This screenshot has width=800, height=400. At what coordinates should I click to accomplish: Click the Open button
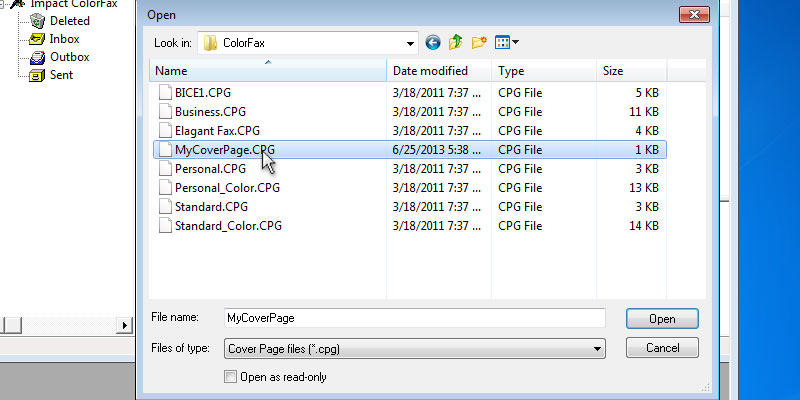pyautogui.click(x=662, y=318)
